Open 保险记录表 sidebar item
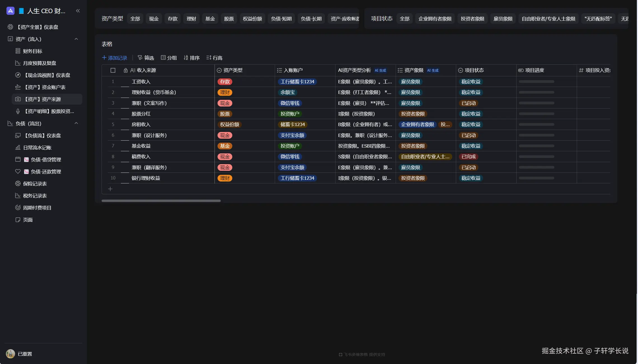Viewport: 638px width, 364px height. [x=35, y=184]
